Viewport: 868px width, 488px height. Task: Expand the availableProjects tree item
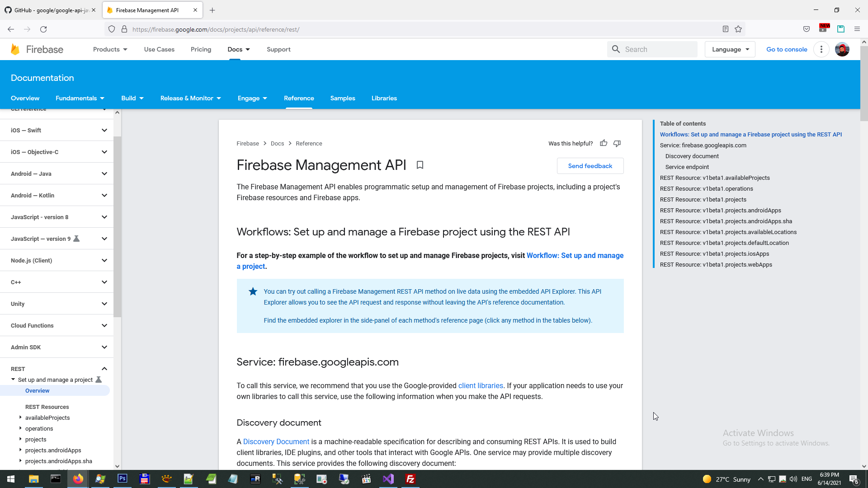pyautogui.click(x=20, y=418)
